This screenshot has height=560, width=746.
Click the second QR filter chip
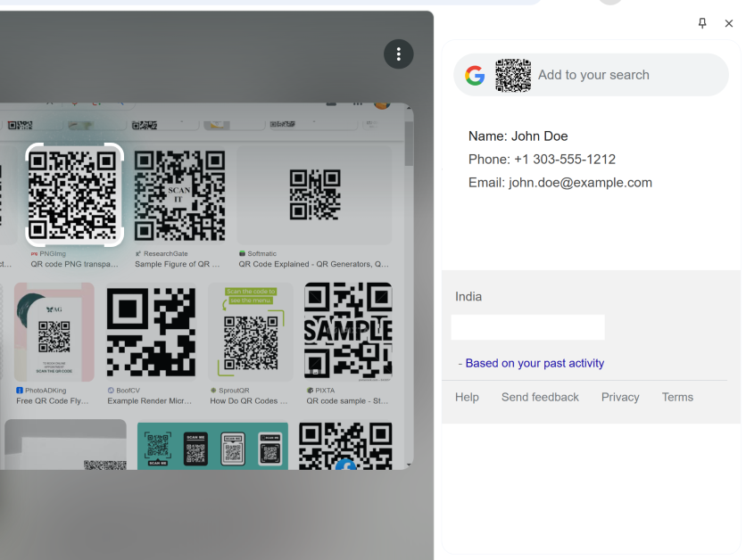click(164, 125)
